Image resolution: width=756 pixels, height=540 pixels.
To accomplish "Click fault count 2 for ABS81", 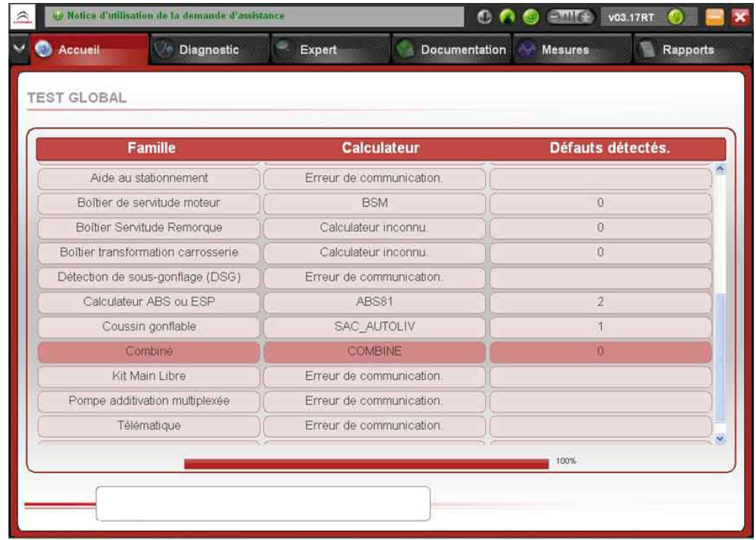I will (601, 302).
